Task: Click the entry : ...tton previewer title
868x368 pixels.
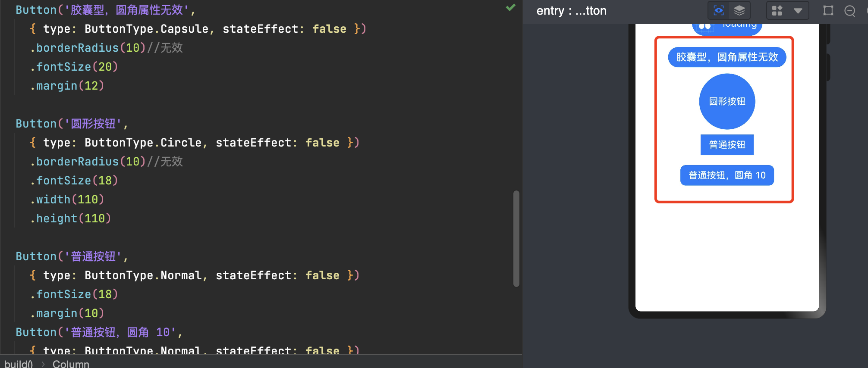Action: [x=571, y=11]
